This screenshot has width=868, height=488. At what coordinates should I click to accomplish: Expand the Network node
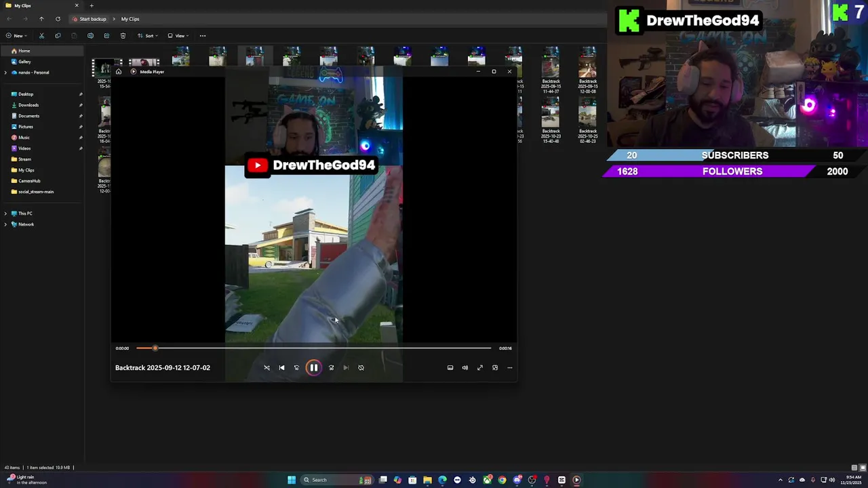point(5,224)
